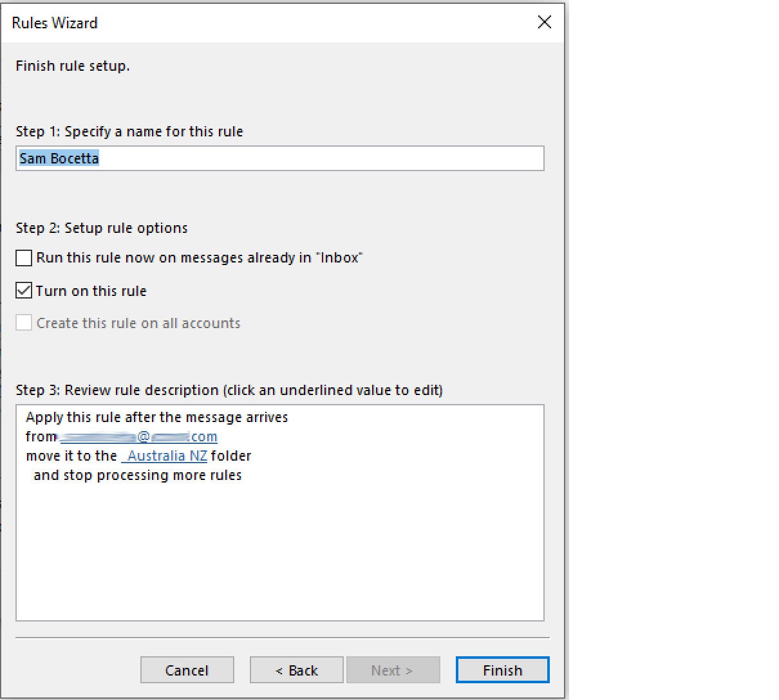Open the Australia NZ folder link
Viewport: 779px width, 700px height.
tap(164, 456)
